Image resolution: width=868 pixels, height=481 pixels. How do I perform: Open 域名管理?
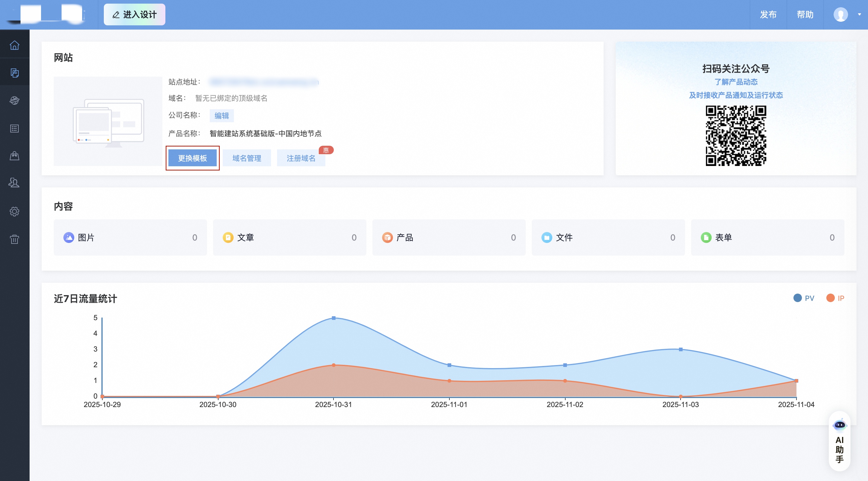(x=247, y=158)
